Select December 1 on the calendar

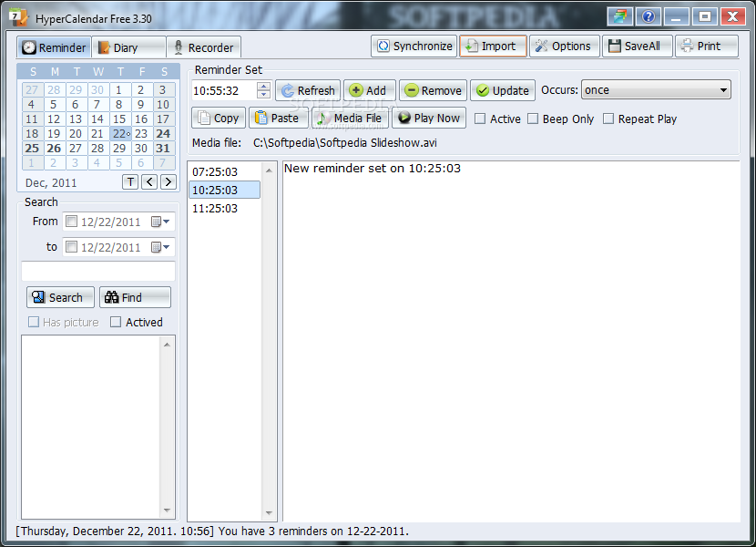[119, 90]
